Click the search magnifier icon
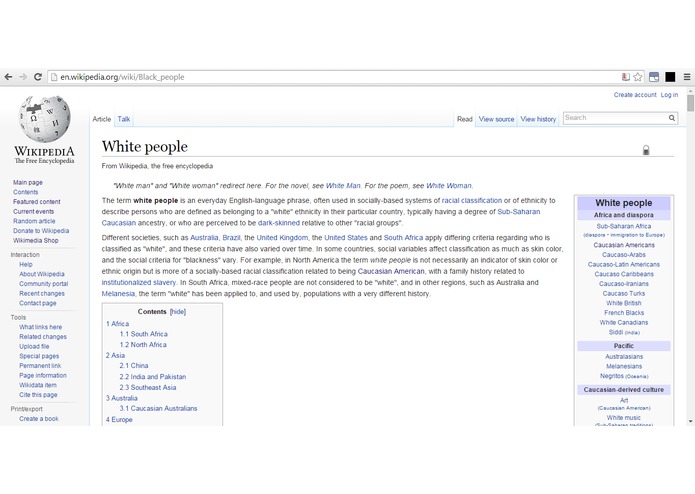 click(672, 118)
